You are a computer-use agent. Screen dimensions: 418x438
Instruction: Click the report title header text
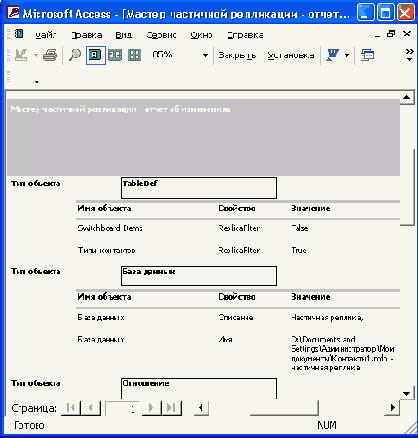pyautogui.click(x=120, y=109)
